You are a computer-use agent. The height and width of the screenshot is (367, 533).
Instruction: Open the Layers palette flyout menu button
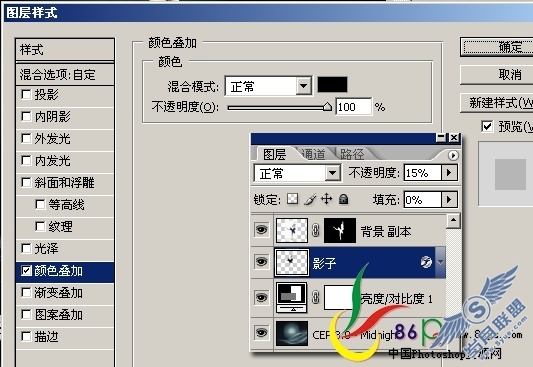click(453, 156)
